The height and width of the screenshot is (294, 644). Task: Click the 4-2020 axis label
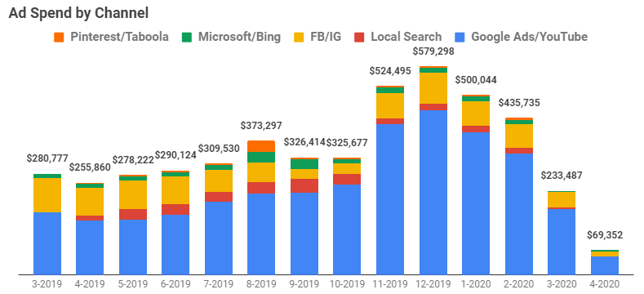[x=605, y=284]
